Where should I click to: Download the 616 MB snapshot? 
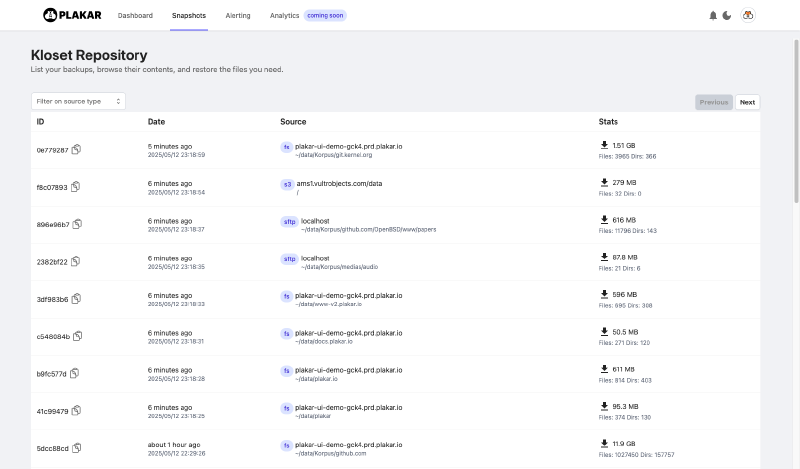(604, 220)
